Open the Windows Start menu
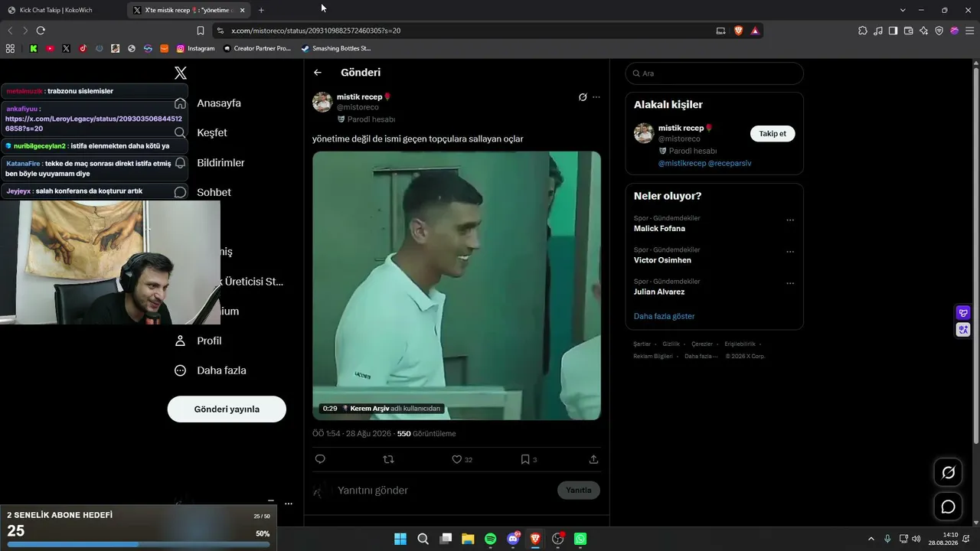980x551 pixels. click(400, 539)
